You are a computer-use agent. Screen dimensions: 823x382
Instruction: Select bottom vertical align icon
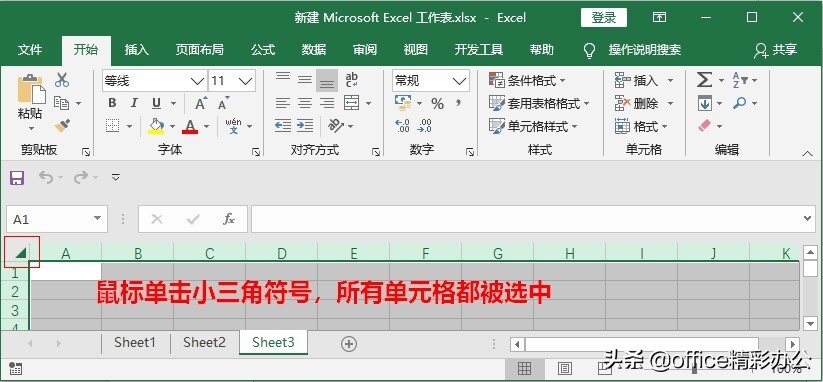point(327,81)
